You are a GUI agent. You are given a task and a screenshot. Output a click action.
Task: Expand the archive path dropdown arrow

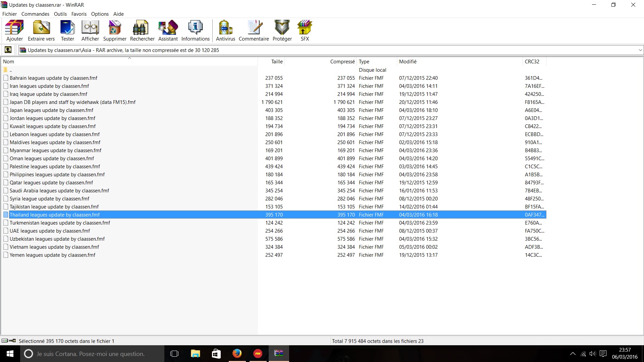[x=640, y=50]
